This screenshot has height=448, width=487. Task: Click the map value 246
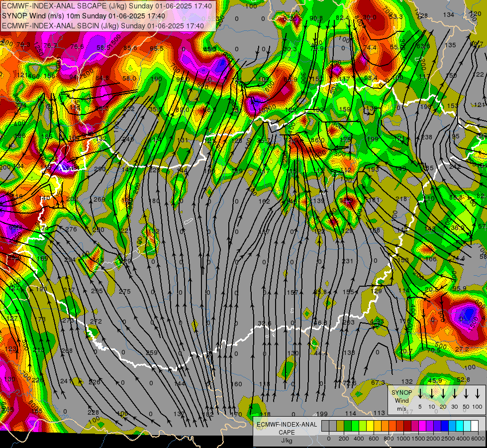pyautogui.click(x=128, y=139)
